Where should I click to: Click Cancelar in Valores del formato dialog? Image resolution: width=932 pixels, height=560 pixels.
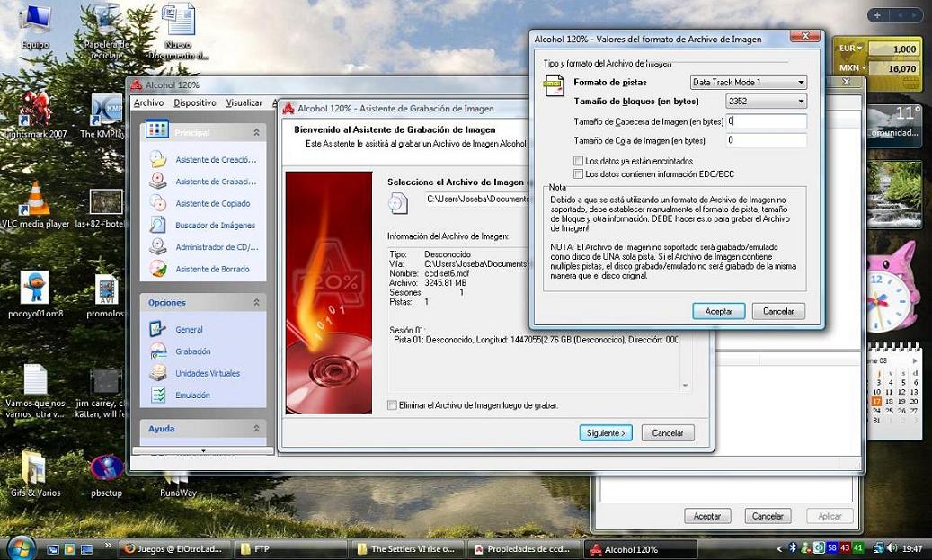point(778,311)
